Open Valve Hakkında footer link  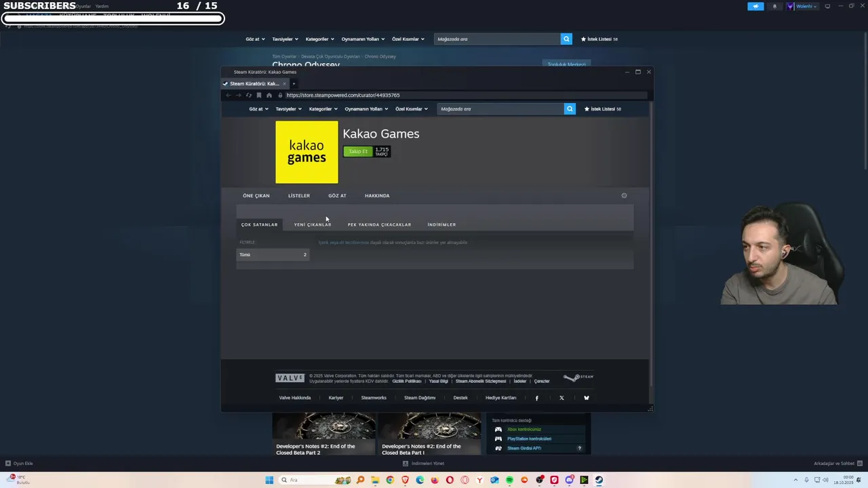pyautogui.click(x=295, y=398)
